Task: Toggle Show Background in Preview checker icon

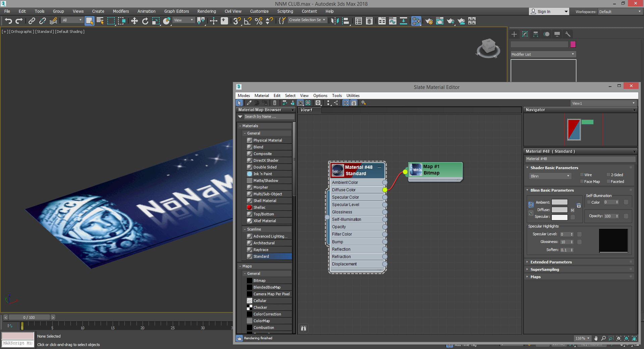Action: click(308, 103)
